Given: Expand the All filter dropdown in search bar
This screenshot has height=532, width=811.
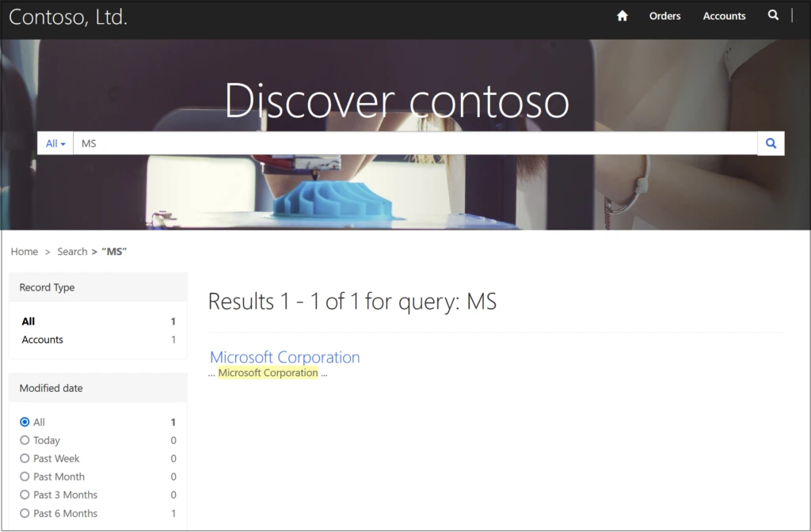Looking at the screenshot, I should pos(55,143).
